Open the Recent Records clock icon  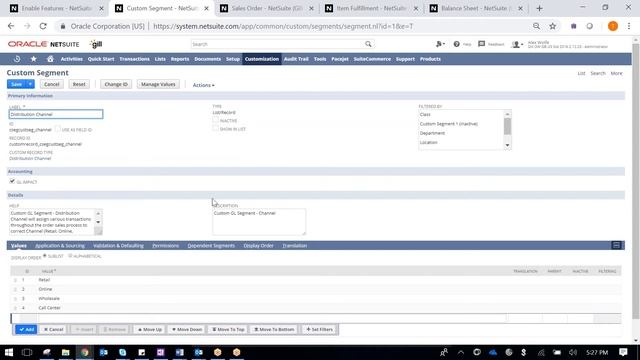pos(17,59)
